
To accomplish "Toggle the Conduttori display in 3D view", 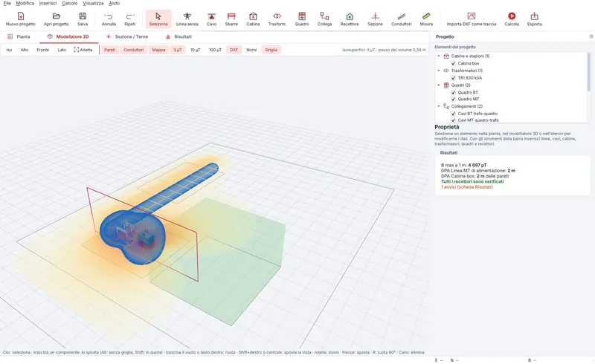I will click(x=134, y=50).
